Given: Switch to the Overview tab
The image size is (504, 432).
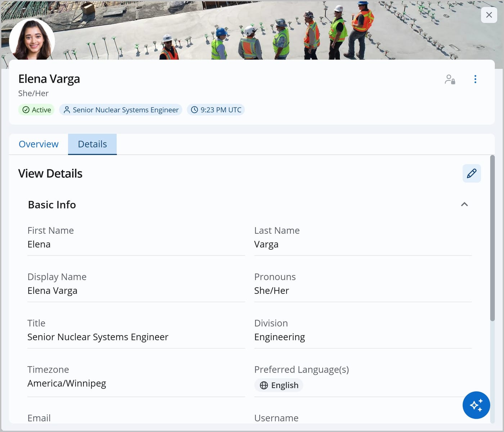Looking at the screenshot, I should (x=39, y=144).
